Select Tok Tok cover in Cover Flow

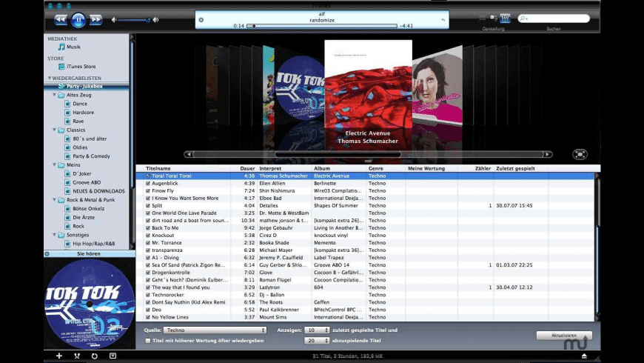click(x=299, y=87)
